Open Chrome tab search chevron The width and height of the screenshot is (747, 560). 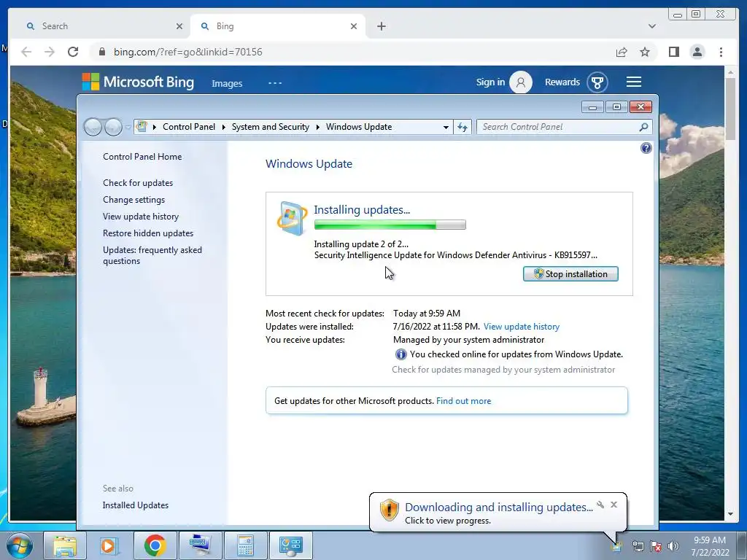[x=651, y=26]
